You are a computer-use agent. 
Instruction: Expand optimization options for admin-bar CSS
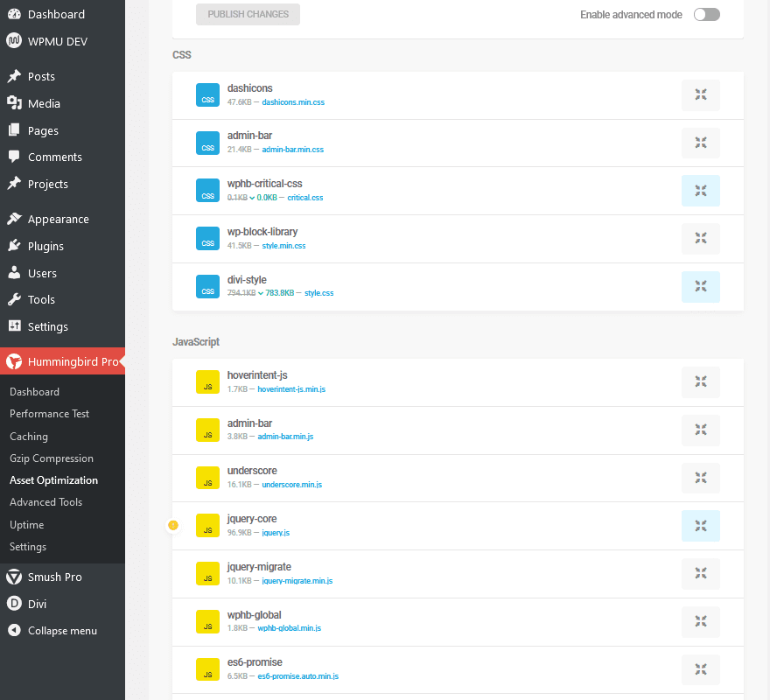700,143
